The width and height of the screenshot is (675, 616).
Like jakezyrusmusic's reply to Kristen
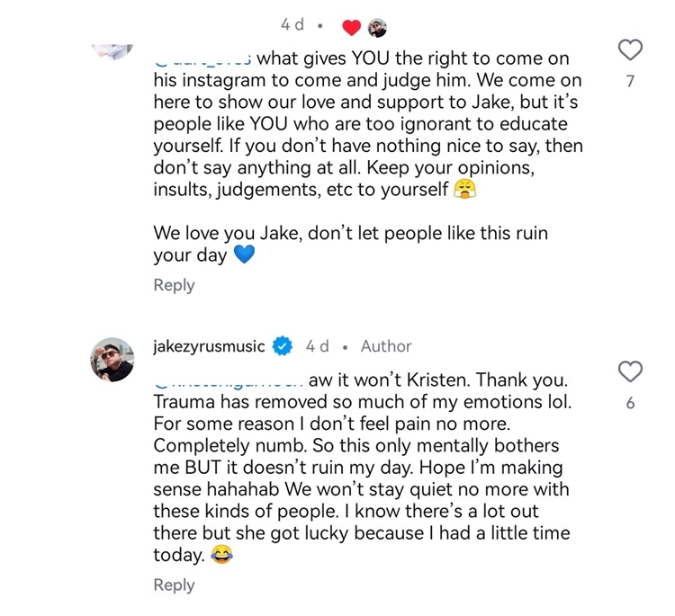[x=632, y=371]
